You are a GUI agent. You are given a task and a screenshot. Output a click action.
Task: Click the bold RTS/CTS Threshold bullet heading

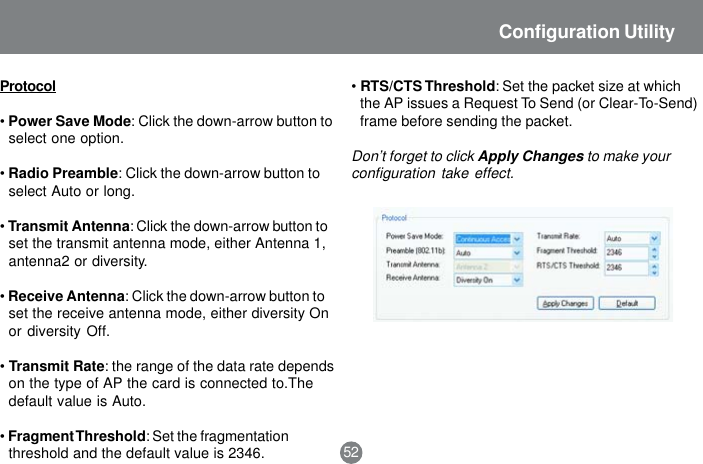427,86
